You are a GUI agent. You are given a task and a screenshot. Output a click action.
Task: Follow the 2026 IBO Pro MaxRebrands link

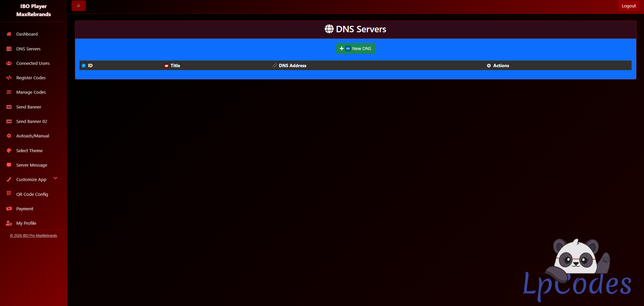tap(34, 235)
